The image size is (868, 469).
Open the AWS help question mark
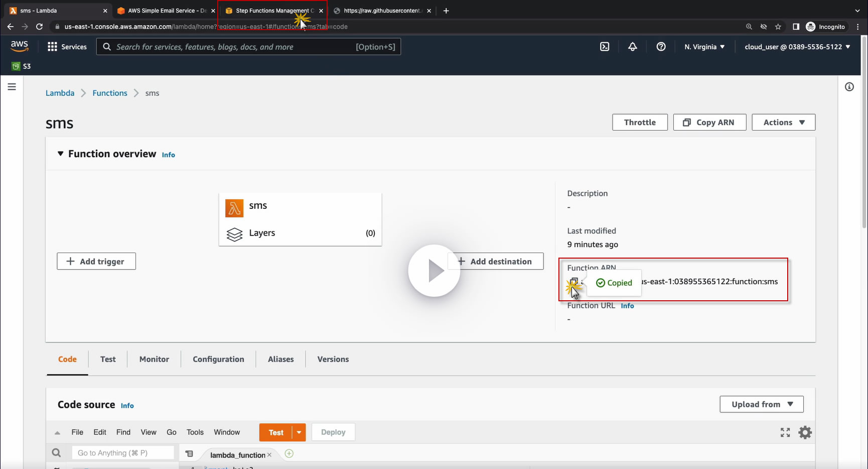click(661, 47)
